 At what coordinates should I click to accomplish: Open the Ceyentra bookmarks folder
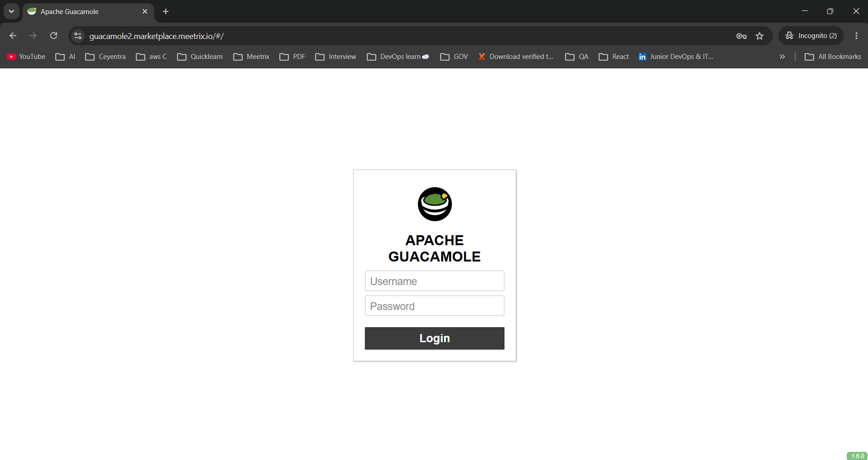(106, 57)
